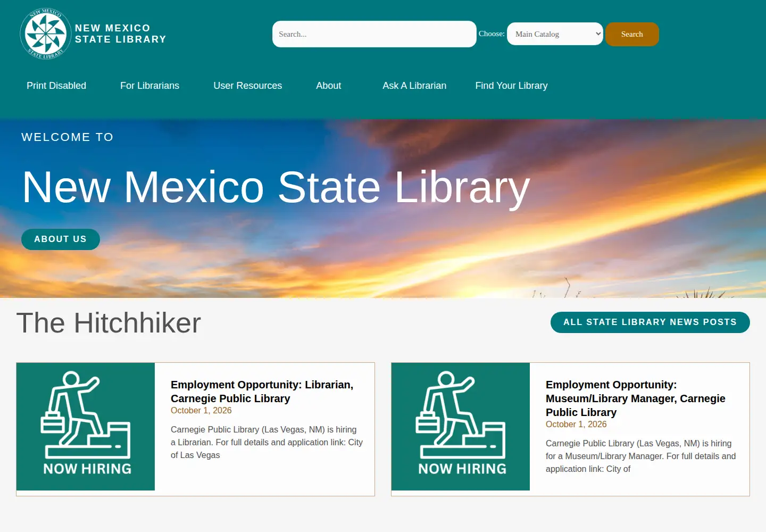Image resolution: width=766 pixels, height=532 pixels.
Task: Click the Librarian post summary text
Action: tap(267, 442)
